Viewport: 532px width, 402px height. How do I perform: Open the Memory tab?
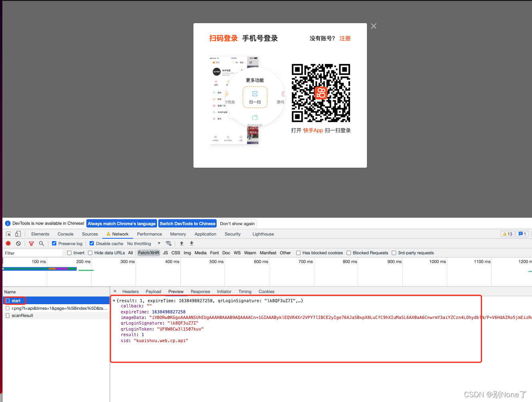coord(178,234)
